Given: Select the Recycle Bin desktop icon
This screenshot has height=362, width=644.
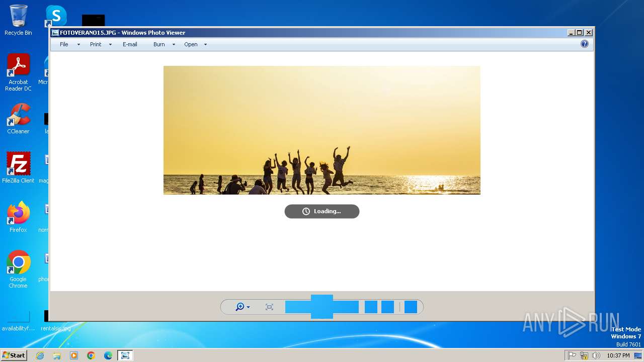Looking at the screenshot, I should 18,20.
